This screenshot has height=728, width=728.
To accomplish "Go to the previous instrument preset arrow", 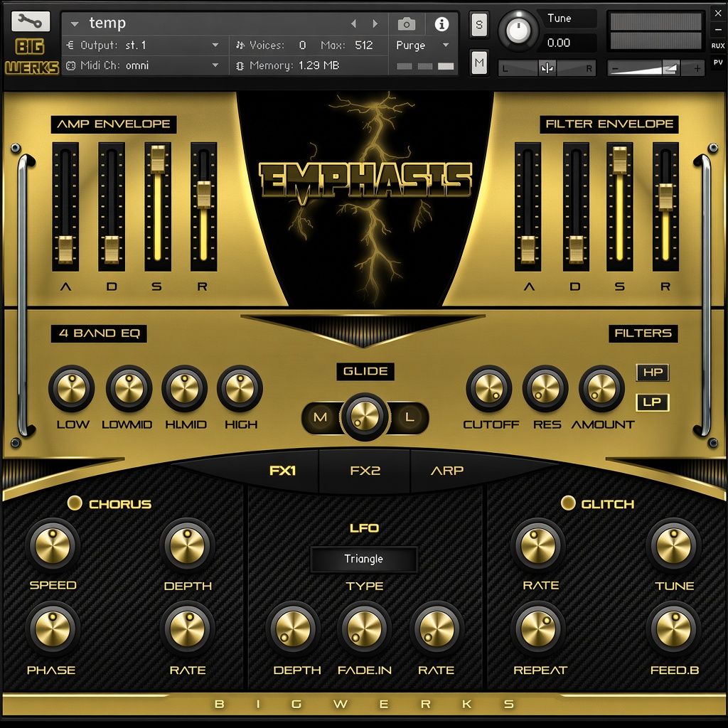I will 354,23.
